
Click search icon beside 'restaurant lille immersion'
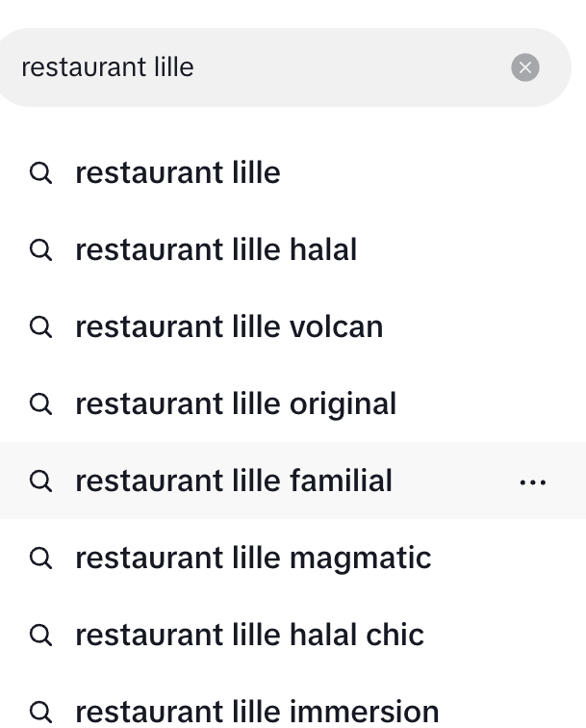pyautogui.click(x=40, y=712)
